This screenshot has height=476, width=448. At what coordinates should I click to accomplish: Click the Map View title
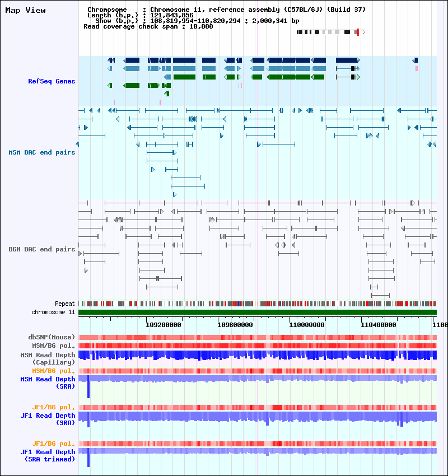coord(26,10)
